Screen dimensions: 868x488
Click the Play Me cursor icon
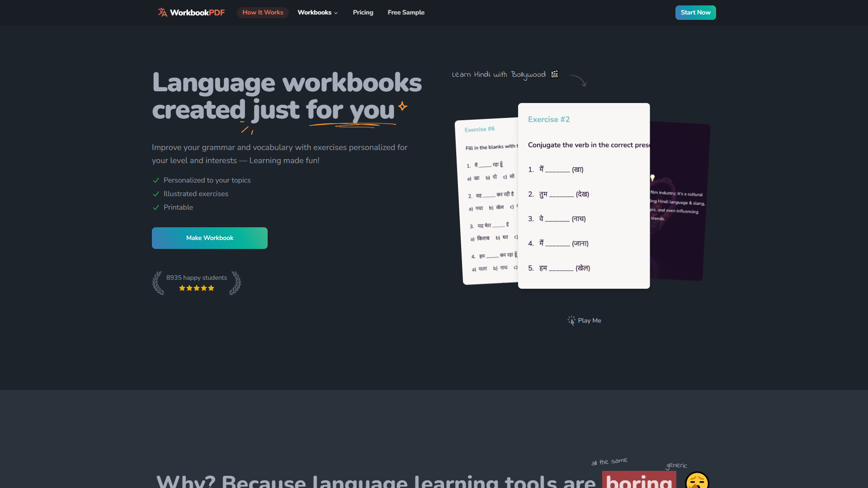point(571,320)
